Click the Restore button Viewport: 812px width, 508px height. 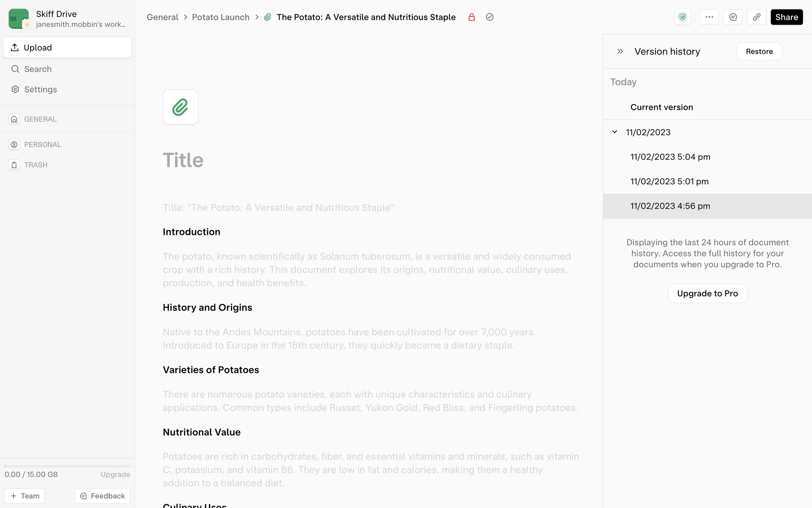click(x=759, y=52)
